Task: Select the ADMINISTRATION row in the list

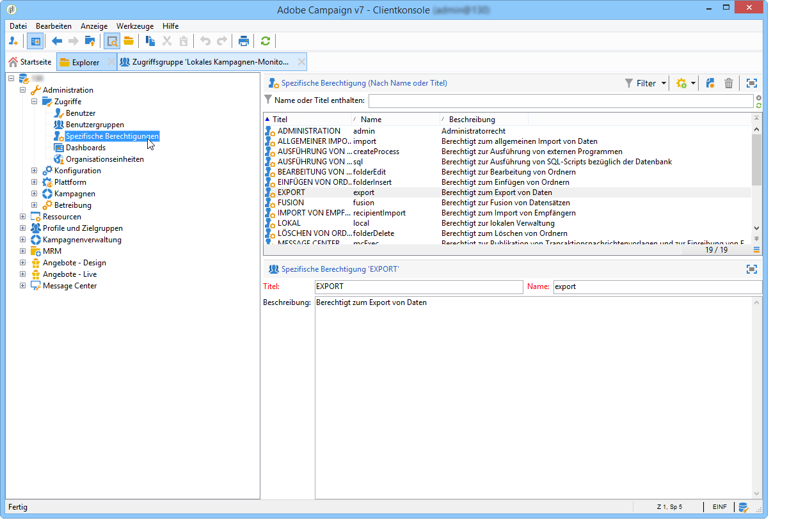Action: coord(507,131)
